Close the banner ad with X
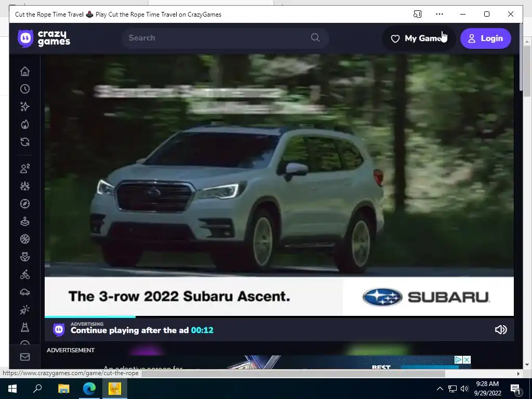The width and height of the screenshot is (532, 399). (467, 360)
